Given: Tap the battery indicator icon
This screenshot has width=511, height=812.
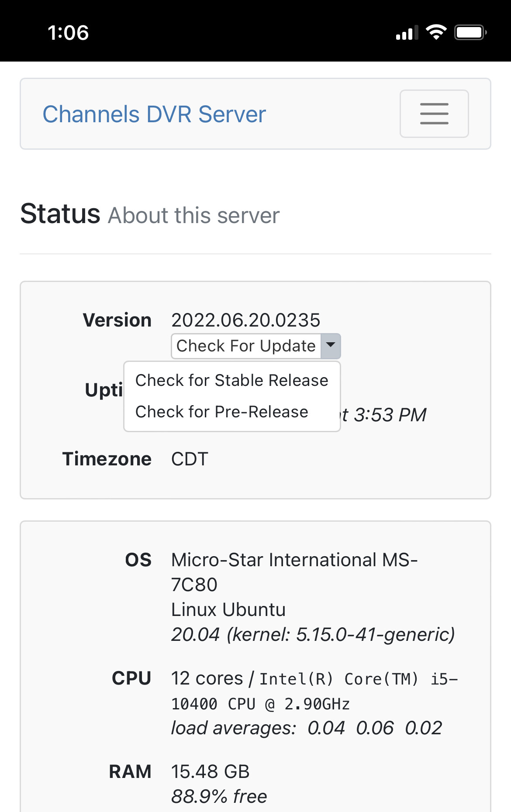Looking at the screenshot, I should (470, 32).
